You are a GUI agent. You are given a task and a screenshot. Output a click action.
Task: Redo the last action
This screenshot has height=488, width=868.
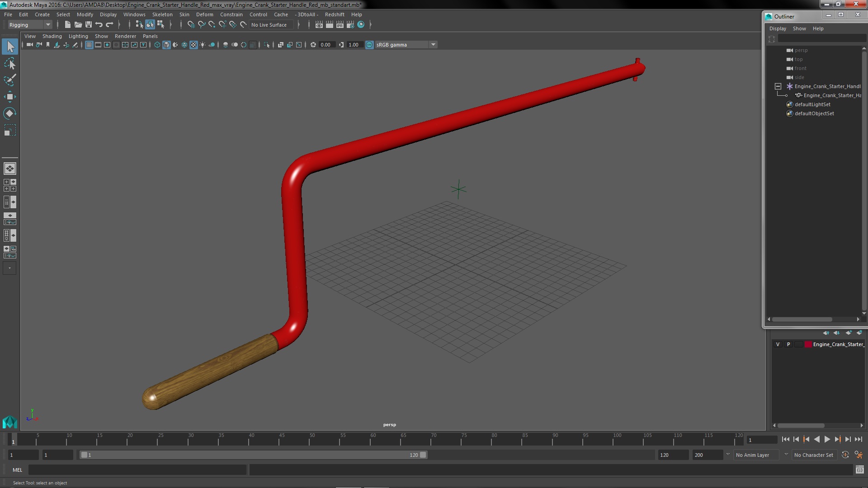click(x=109, y=25)
